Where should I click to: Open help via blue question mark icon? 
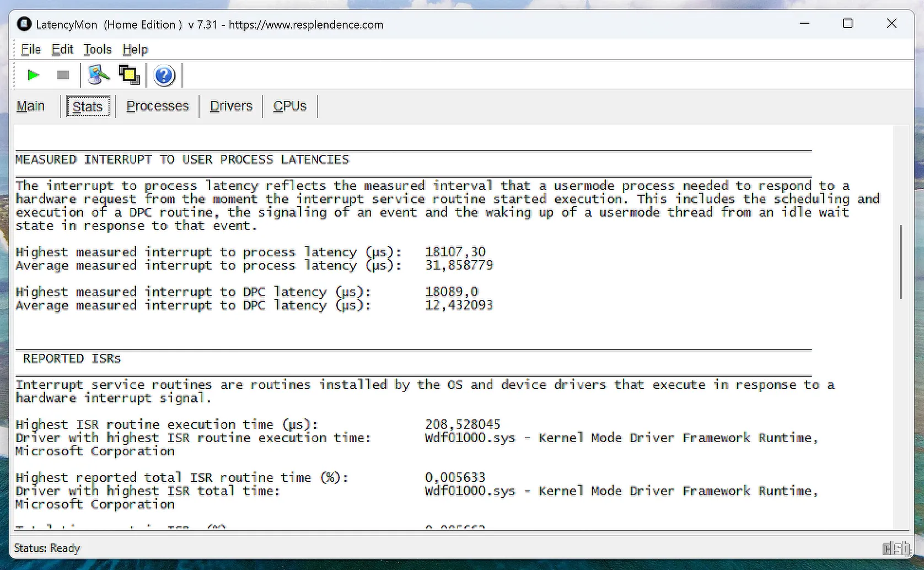tap(164, 76)
